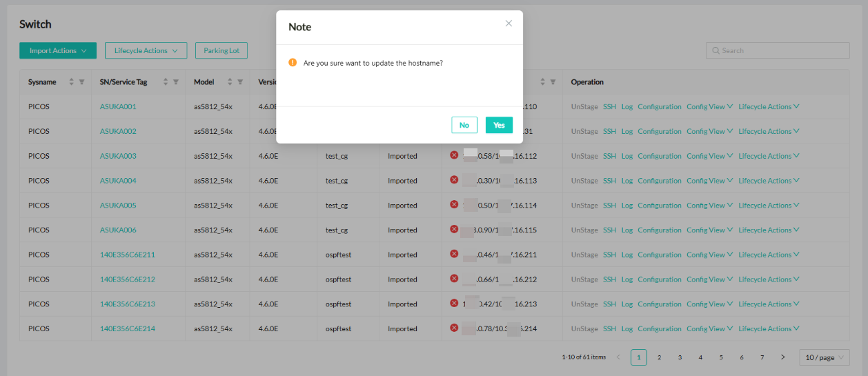
Task: Sort by Model column arrows
Action: coord(230,82)
